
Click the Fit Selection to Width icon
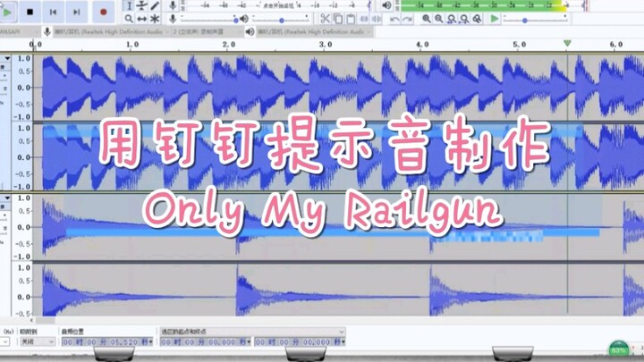click(452, 19)
